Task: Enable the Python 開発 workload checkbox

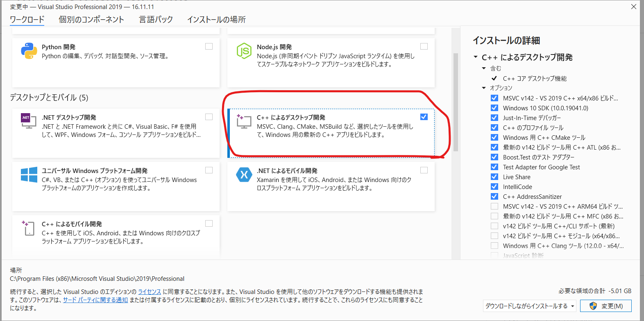Action: point(209,46)
